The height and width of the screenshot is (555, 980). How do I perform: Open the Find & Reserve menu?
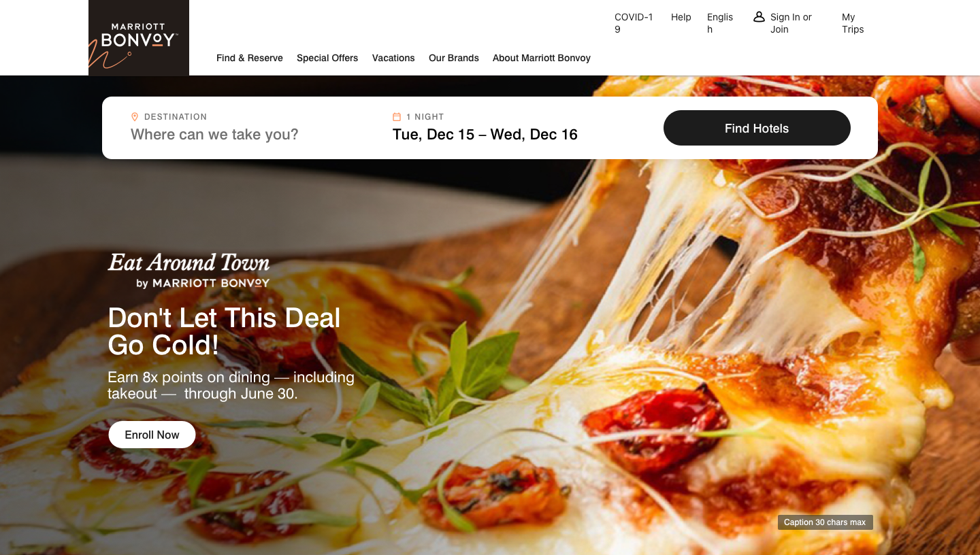click(x=250, y=58)
